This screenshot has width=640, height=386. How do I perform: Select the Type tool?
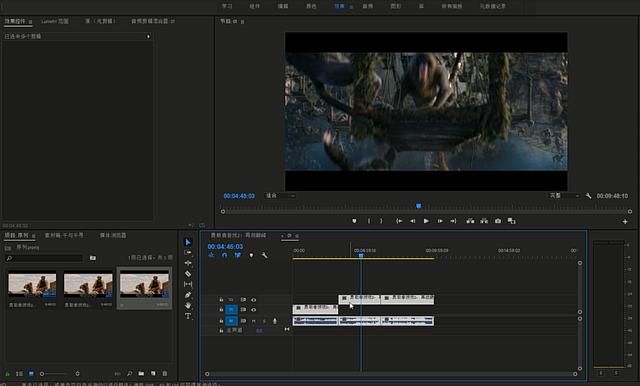188,316
